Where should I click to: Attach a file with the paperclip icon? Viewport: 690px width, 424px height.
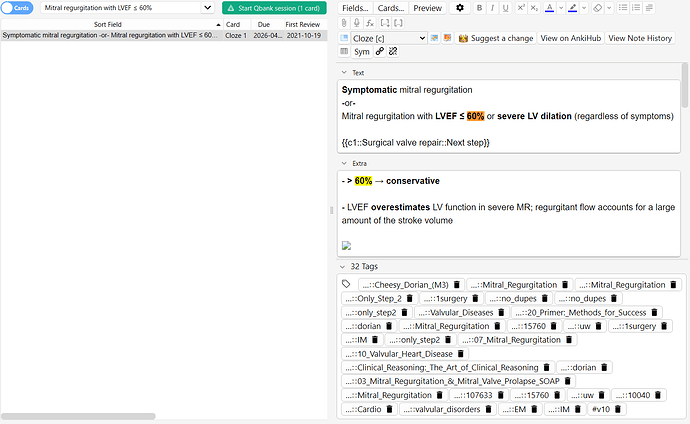tap(344, 23)
